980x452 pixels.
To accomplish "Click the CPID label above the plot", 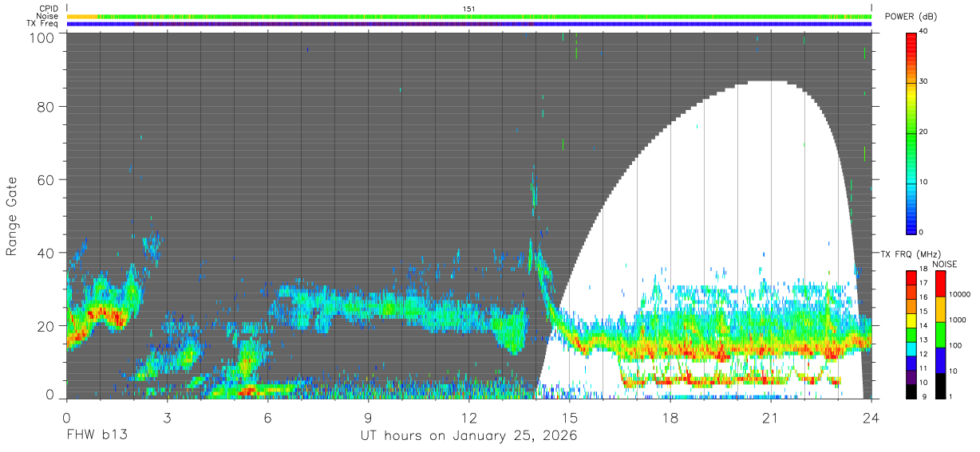I will tap(49, 8).
